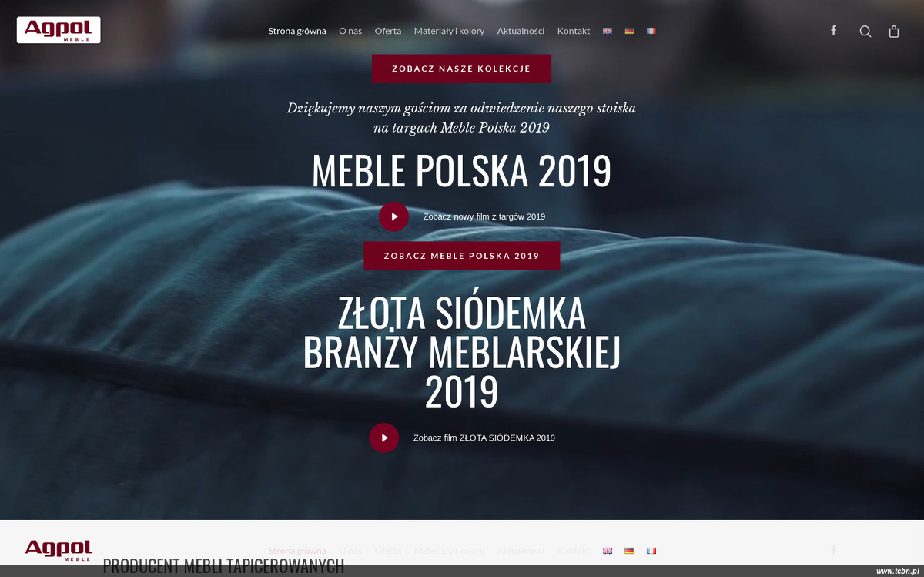Go to the Oferta menu item
The width and height of the screenshot is (924, 577).
pyautogui.click(x=388, y=31)
